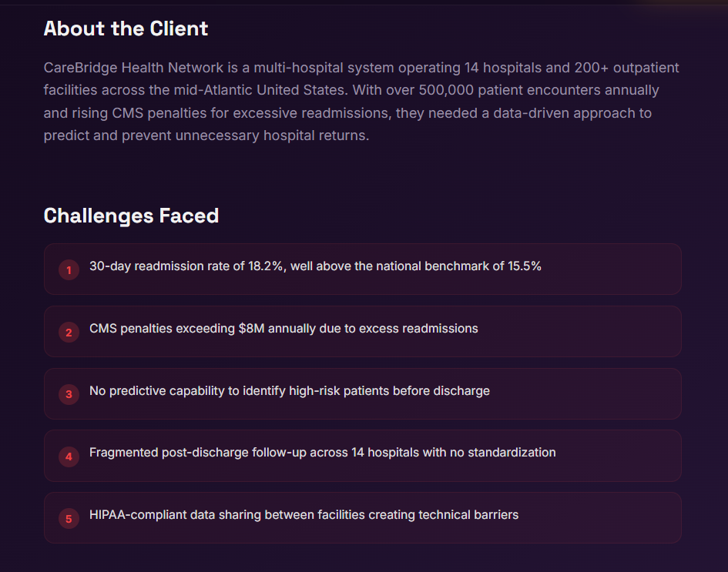Click the HIPAA-compliant data sharing challenge text
728x572 pixels.
click(304, 515)
